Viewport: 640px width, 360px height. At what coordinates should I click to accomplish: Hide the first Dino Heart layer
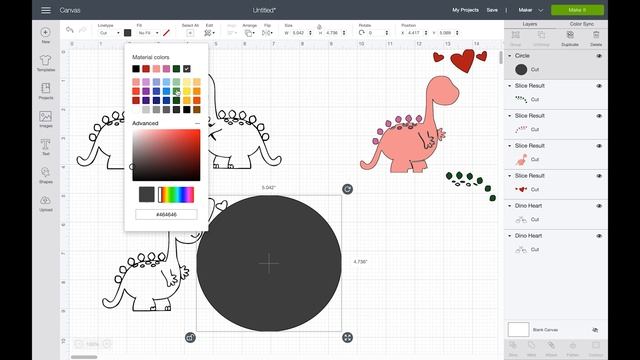point(599,206)
